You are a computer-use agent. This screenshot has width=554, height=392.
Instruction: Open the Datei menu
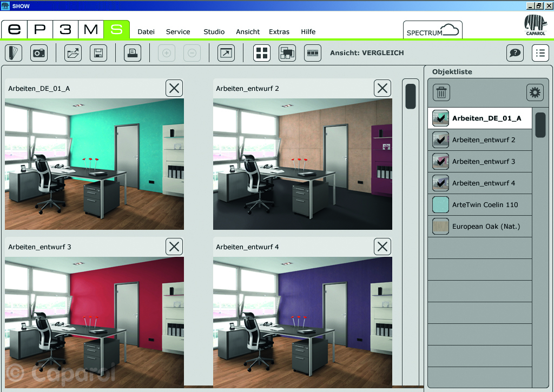pos(146,32)
